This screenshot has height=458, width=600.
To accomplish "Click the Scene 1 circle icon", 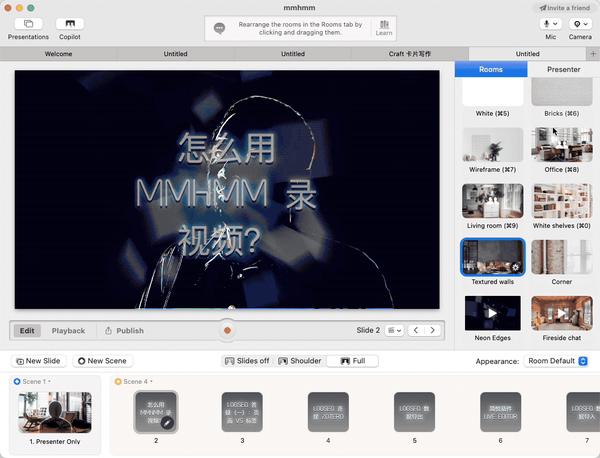I will pyautogui.click(x=17, y=381).
